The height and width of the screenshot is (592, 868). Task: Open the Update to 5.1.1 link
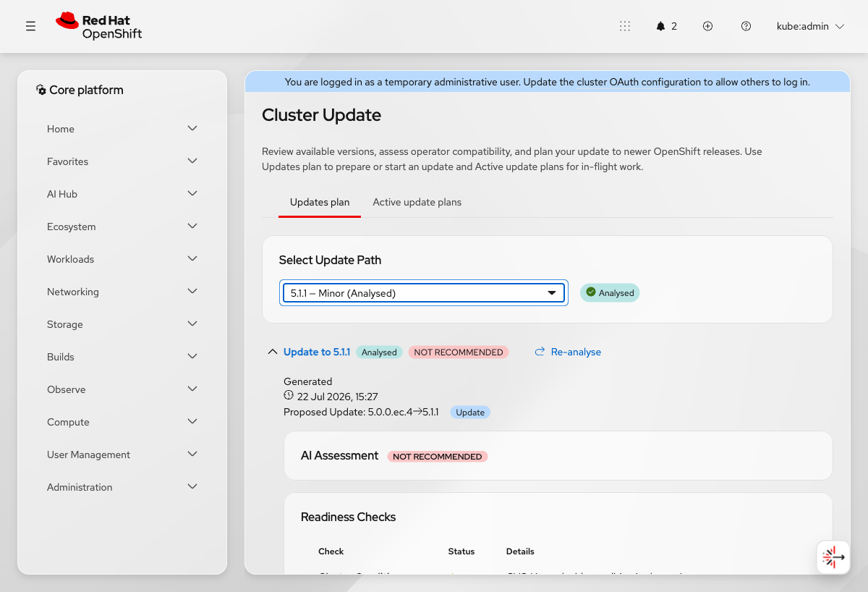tap(317, 352)
